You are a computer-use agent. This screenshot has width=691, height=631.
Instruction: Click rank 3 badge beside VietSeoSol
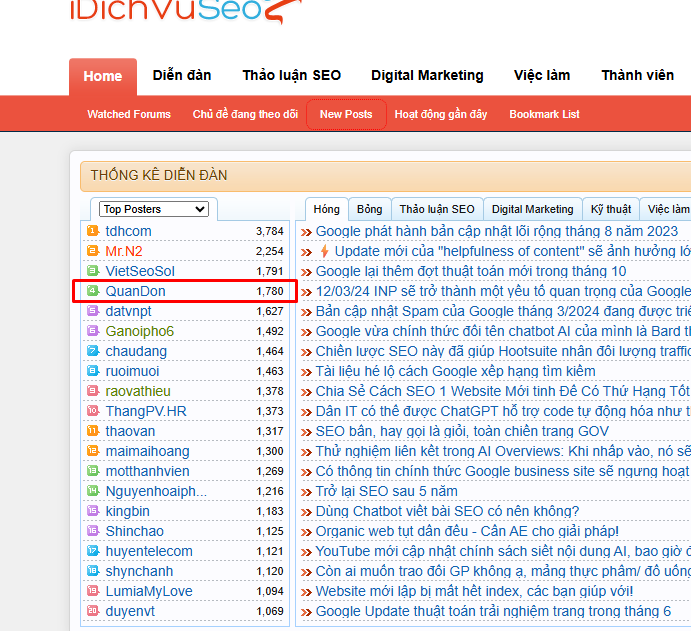[93, 271]
